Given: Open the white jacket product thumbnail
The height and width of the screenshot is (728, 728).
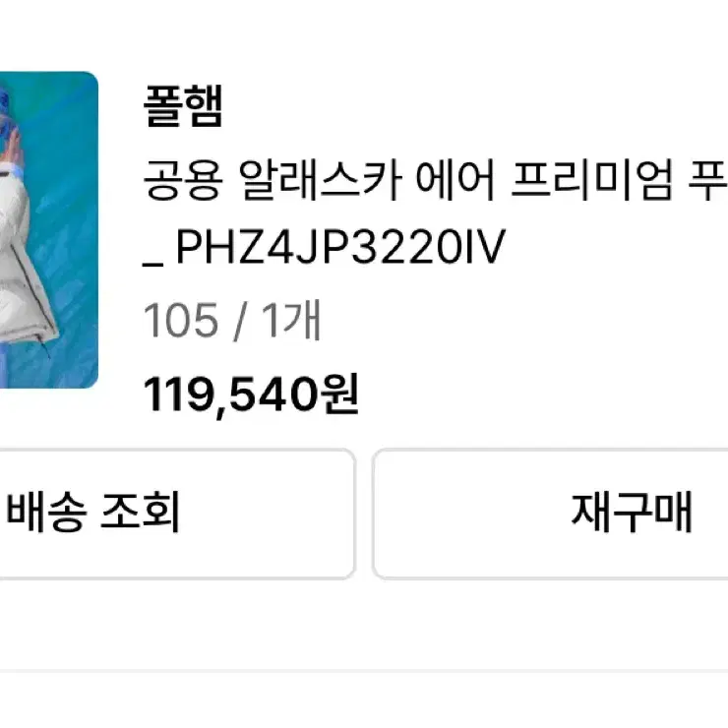Looking at the screenshot, I should point(48,230).
